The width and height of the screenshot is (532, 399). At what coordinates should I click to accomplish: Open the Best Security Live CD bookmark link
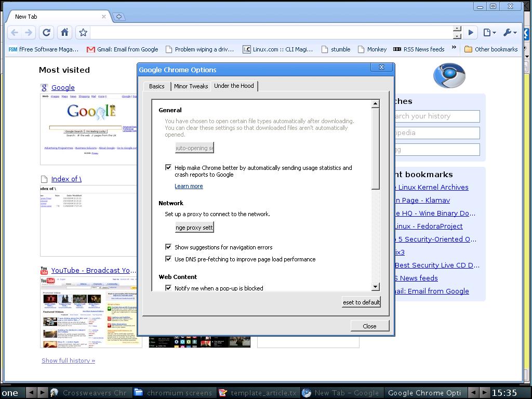(437, 265)
